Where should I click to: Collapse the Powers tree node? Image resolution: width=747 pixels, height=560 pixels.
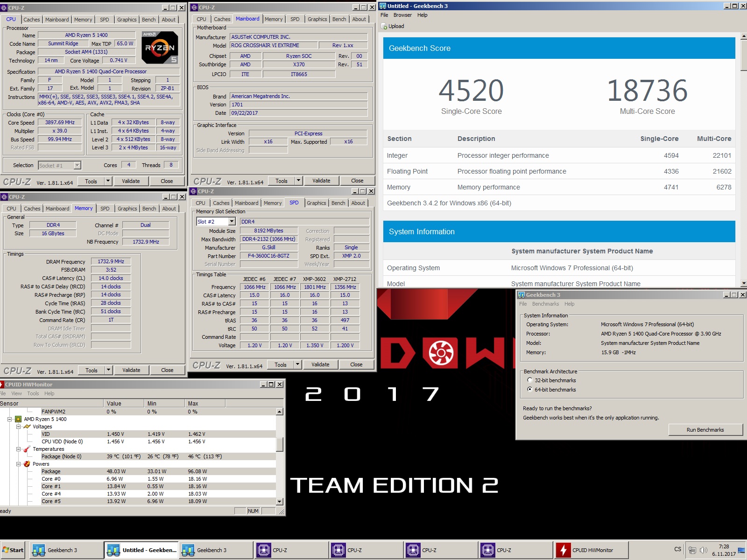click(18, 464)
